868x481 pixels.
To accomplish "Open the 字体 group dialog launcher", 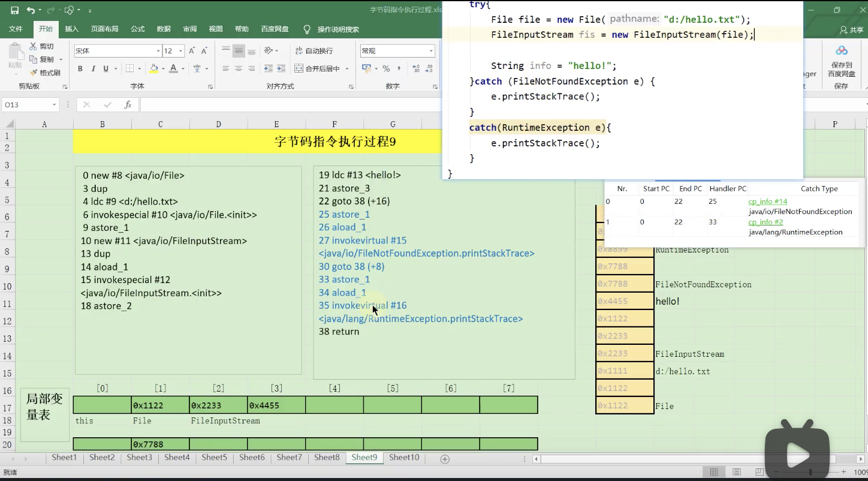I will (210, 87).
